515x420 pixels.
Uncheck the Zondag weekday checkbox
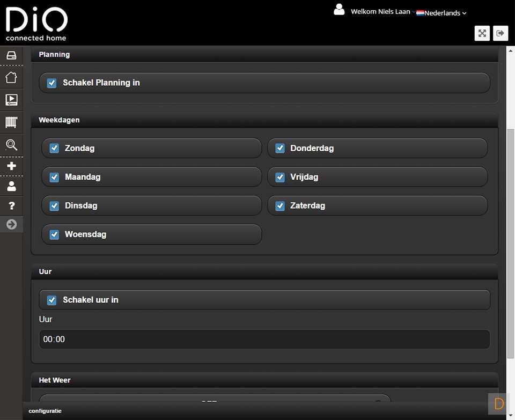click(54, 149)
